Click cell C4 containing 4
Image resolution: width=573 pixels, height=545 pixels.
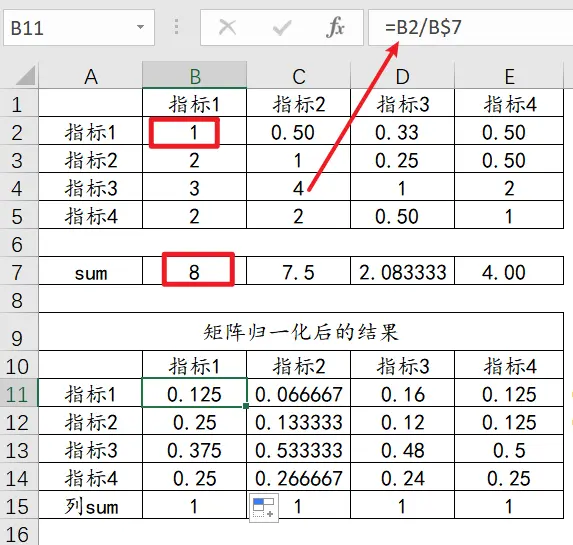[298, 187]
